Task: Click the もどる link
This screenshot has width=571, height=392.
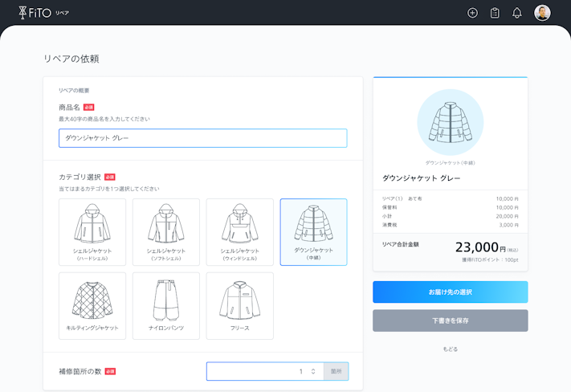Action: tap(450, 349)
